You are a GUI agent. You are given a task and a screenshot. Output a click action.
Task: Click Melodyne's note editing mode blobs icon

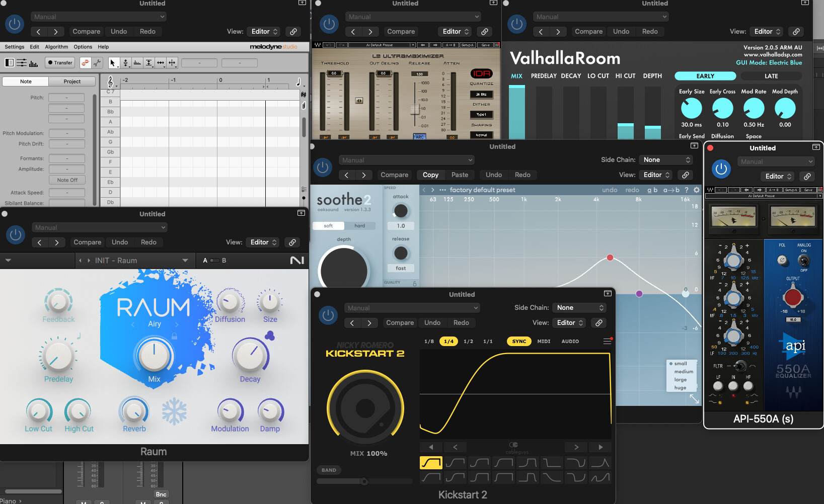[x=85, y=63]
